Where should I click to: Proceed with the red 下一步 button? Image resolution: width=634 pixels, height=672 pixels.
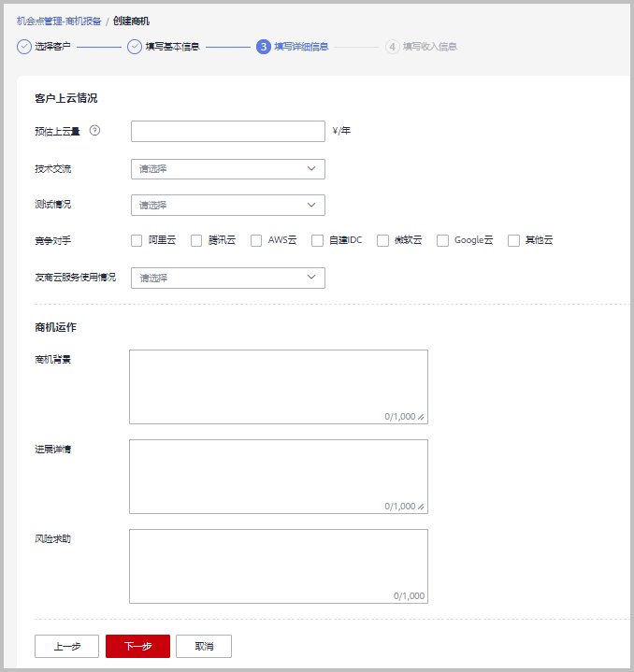138,646
